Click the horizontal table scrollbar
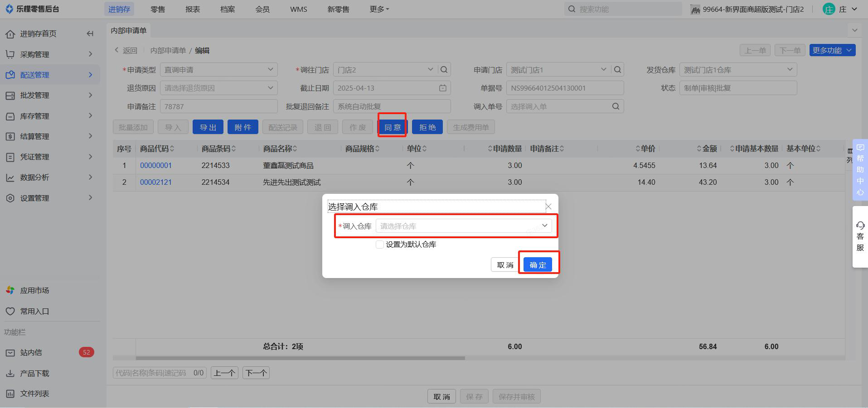This screenshot has height=408, width=868. pos(300,358)
